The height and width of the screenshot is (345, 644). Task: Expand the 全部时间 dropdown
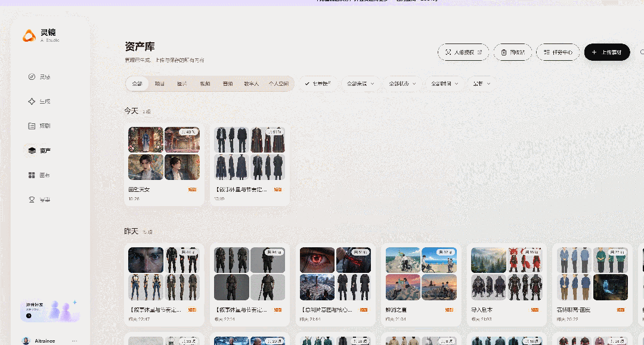tap(444, 83)
